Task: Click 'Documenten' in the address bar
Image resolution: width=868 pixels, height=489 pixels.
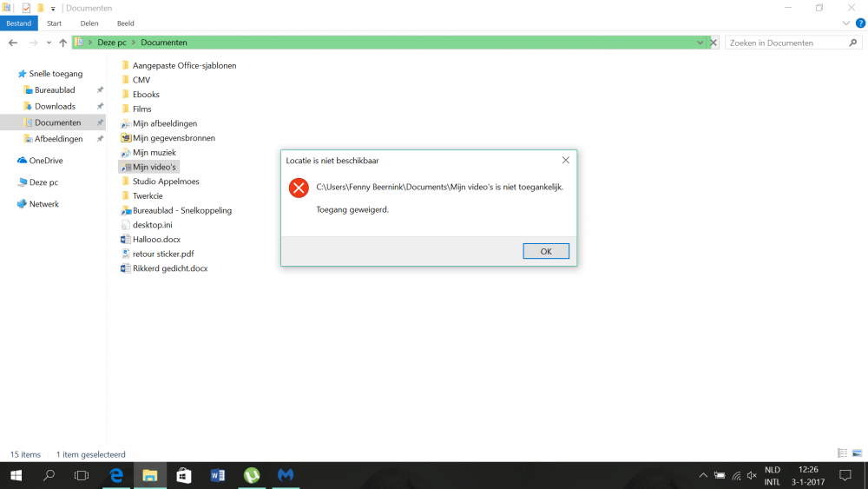Action: point(164,43)
